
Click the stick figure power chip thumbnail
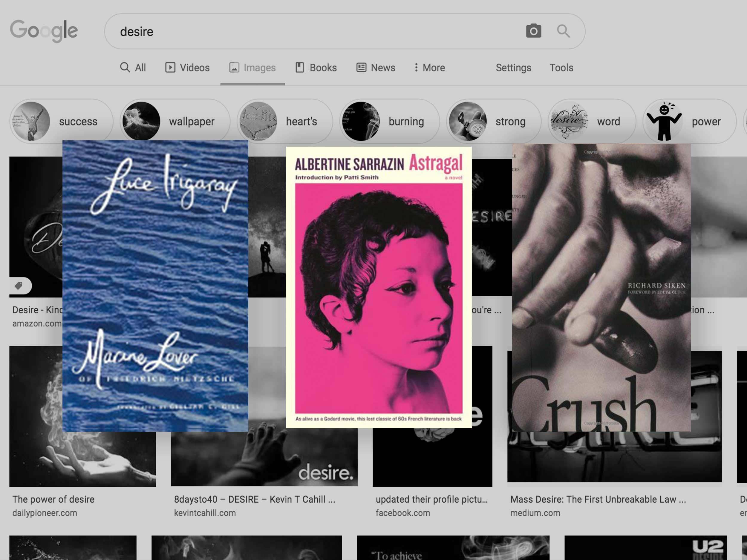pyautogui.click(x=664, y=121)
